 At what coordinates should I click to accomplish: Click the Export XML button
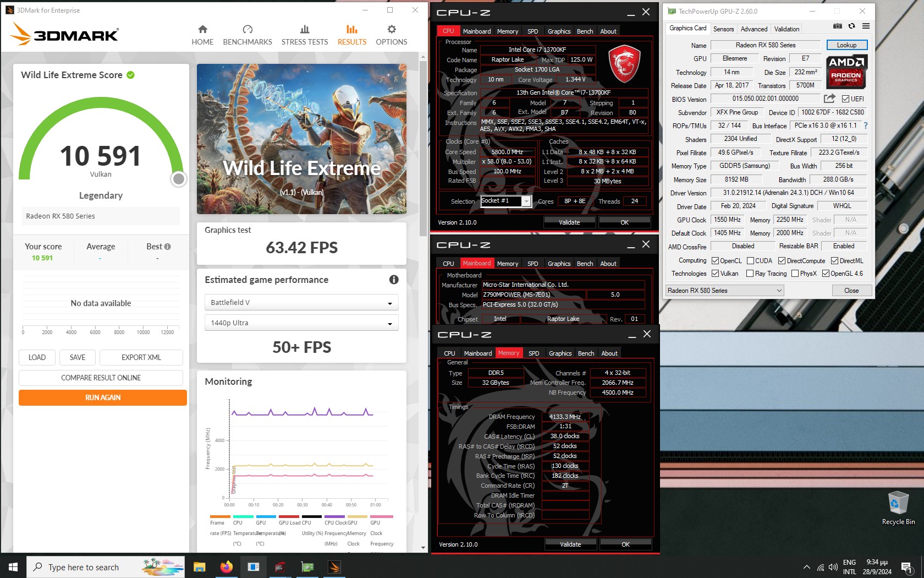tap(141, 357)
